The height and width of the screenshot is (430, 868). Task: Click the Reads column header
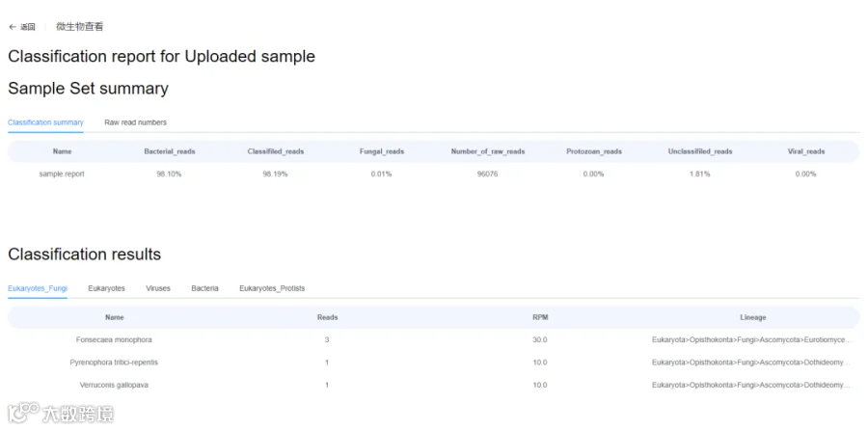tap(327, 317)
